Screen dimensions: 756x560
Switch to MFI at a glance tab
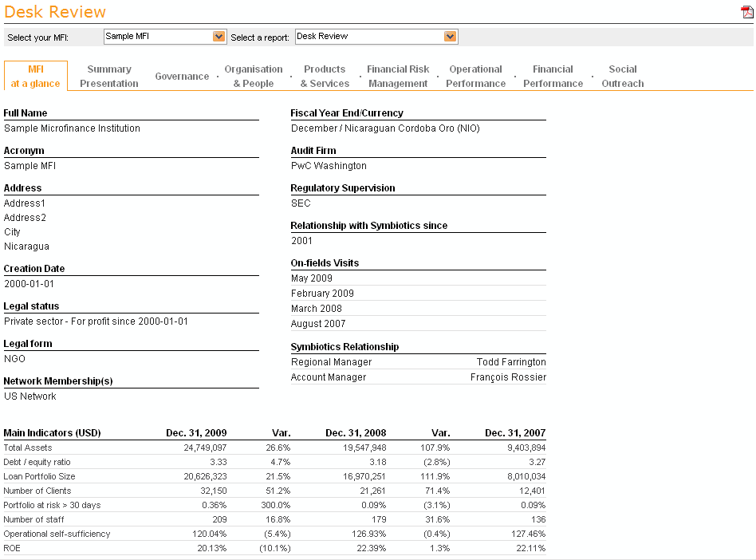pos(36,77)
